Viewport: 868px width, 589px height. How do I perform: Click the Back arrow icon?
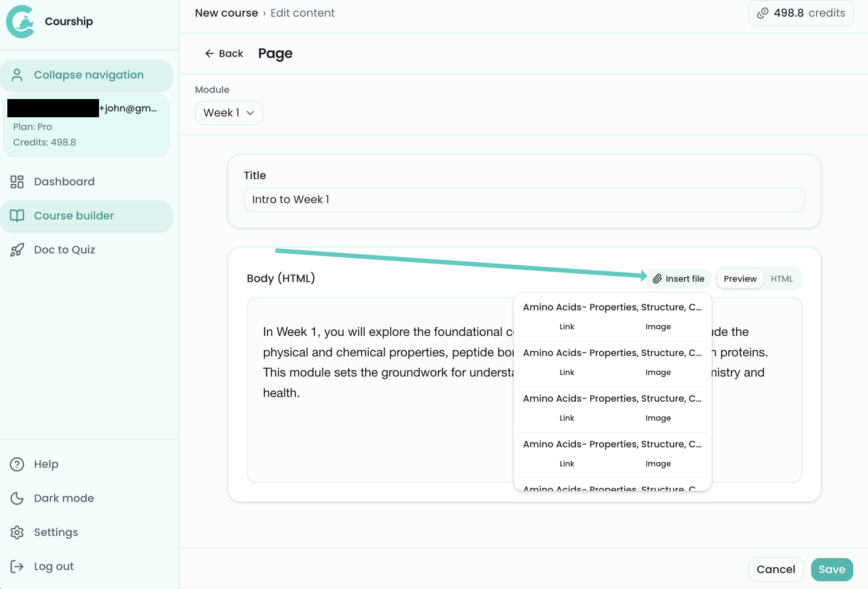click(x=209, y=53)
